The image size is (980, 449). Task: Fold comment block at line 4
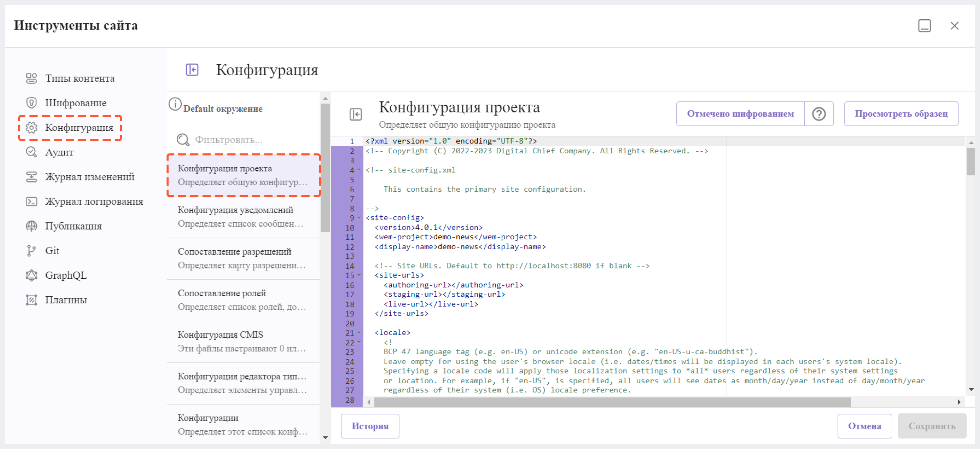[359, 170]
